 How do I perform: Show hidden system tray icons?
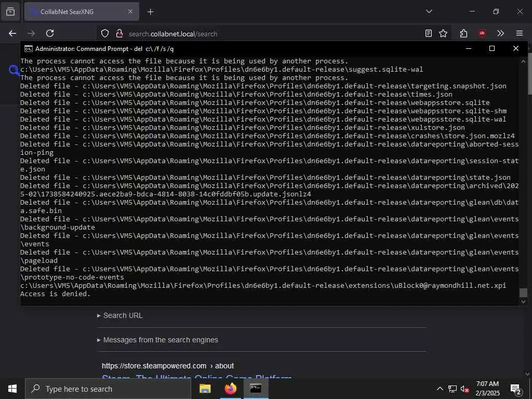click(440, 389)
